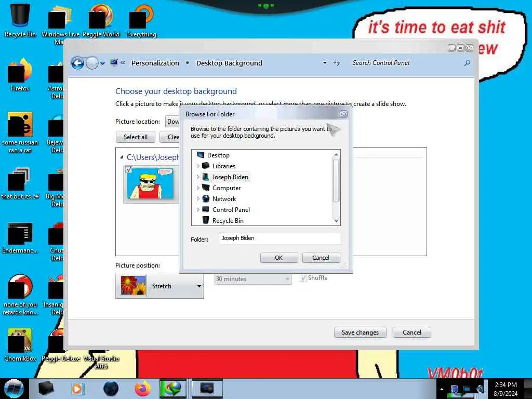This screenshot has height=399, width=532.
Task: Click OK in Browse For Folder
Action: coord(279,258)
